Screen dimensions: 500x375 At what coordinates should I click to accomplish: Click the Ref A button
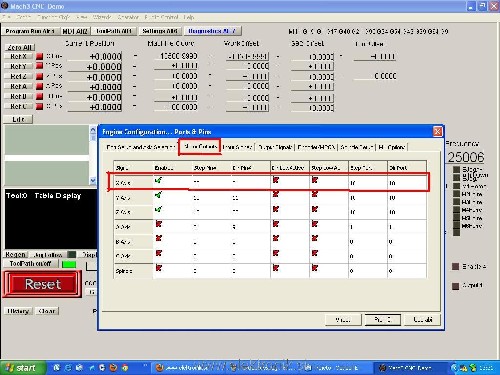18,86
